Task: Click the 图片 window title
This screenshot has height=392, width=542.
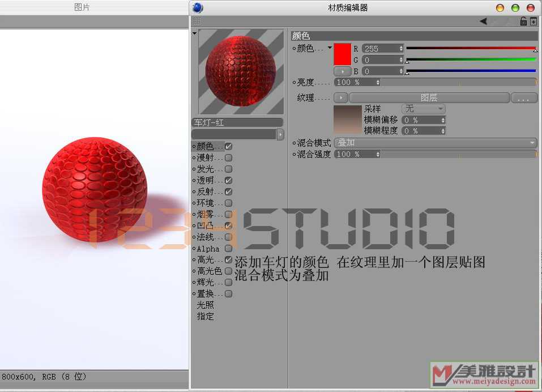Action: tap(82, 7)
